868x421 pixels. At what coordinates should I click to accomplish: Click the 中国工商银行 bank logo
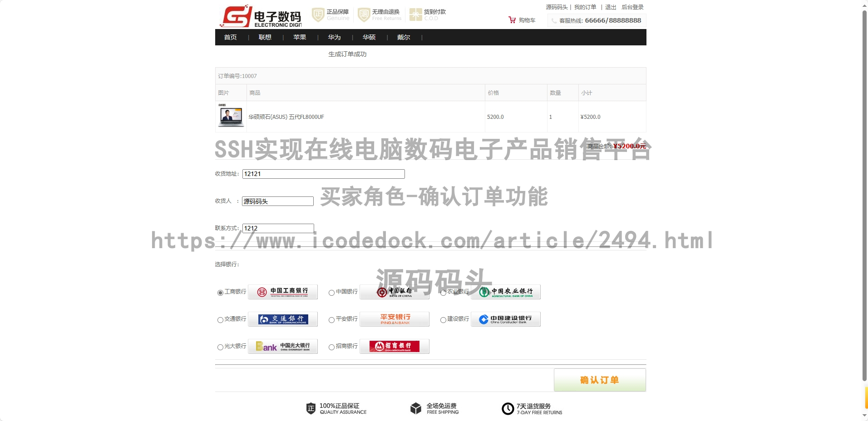point(283,292)
